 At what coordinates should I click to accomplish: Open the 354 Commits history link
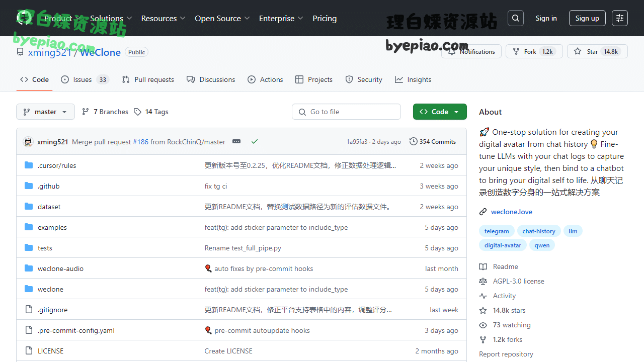[x=433, y=142]
